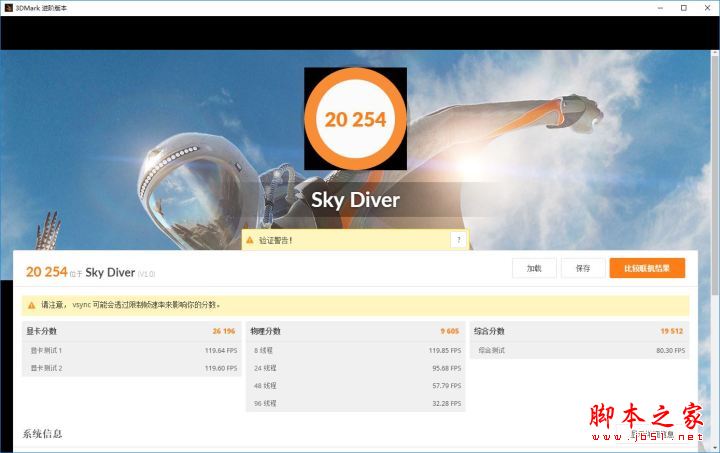Minimize the 3DMark window
This screenshot has width=720, height=453.
(x=660, y=8)
